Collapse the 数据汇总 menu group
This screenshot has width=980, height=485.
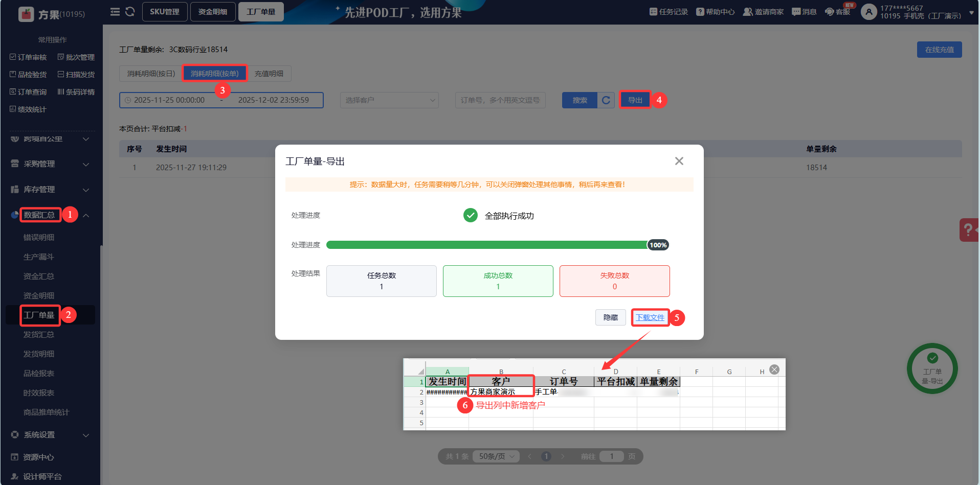click(x=86, y=215)
